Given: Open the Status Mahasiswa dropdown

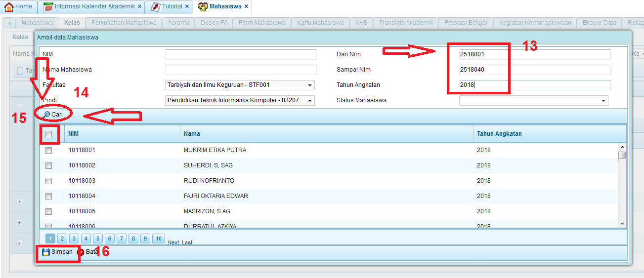Looking at the screenshot, I should (x=603, y=100).
